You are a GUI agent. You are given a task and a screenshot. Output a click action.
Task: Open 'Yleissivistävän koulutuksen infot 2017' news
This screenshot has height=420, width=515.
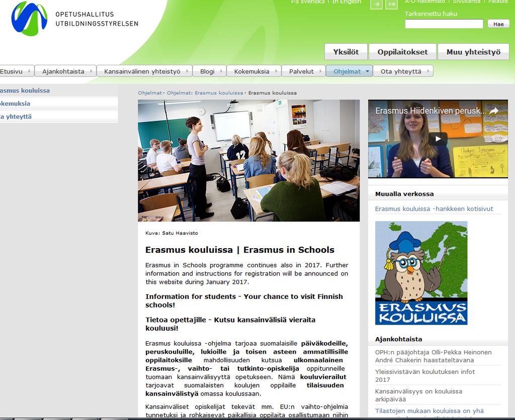424,376
